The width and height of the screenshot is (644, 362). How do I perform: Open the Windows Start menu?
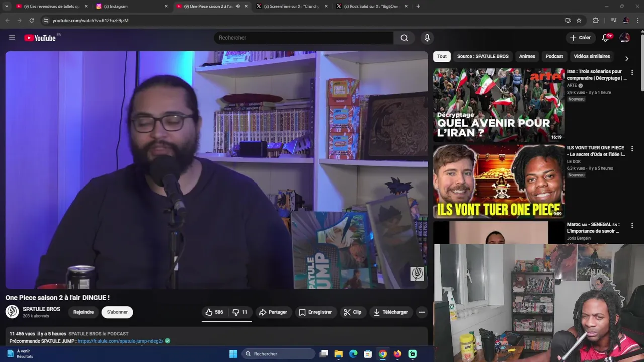coord(233,354)
